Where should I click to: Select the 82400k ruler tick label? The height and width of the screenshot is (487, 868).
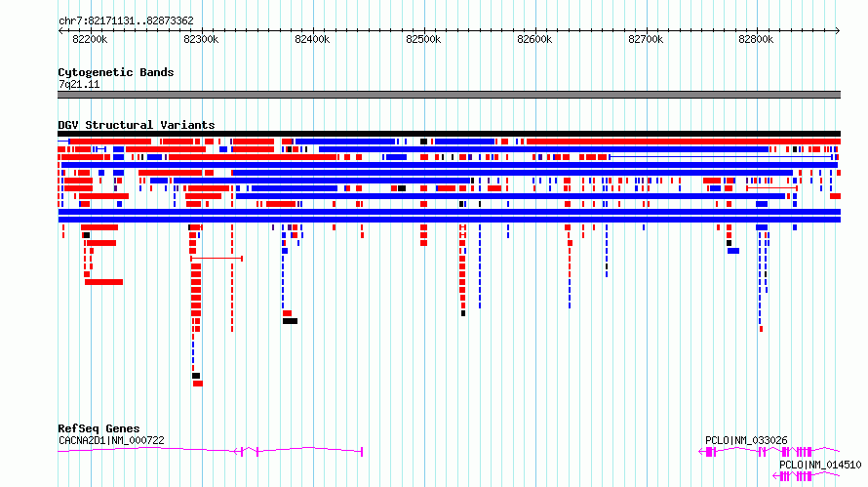[312, 39]
